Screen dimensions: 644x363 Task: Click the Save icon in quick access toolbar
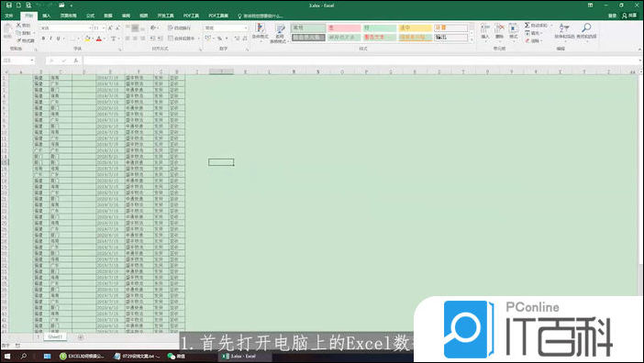(8, 5)
